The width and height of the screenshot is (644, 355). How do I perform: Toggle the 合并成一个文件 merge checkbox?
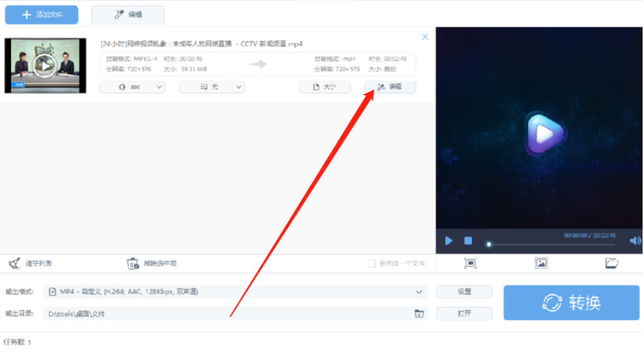(371, 263)
